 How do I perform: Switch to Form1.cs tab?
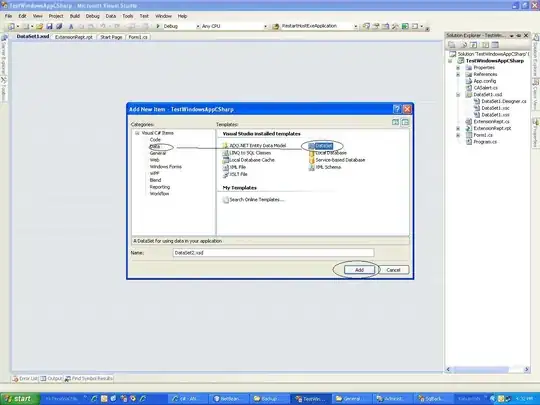138,37
